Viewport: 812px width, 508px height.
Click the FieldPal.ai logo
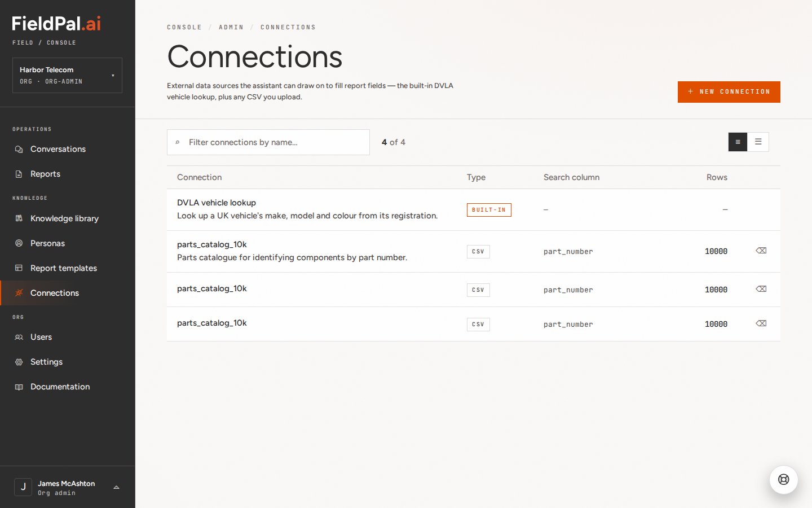pyautogui.click(x=56, y=23)
